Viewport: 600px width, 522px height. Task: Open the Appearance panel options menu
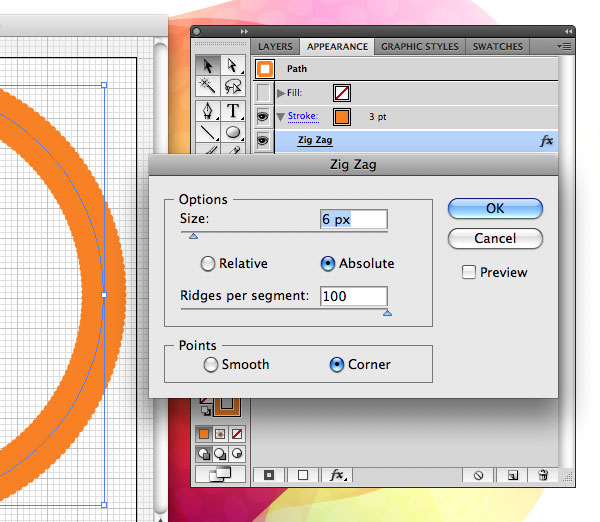564,47
